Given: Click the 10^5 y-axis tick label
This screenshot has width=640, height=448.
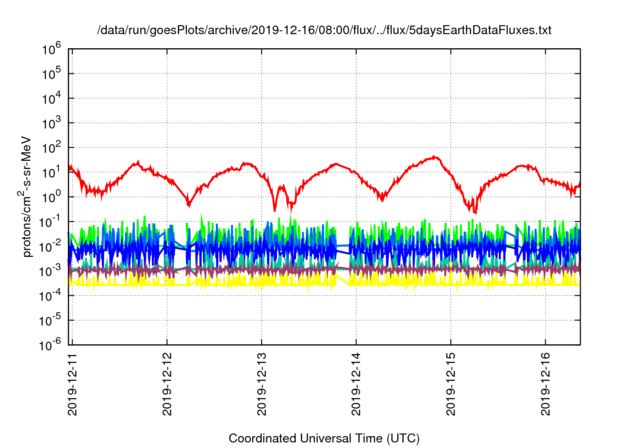Looking at the screenshot, I should tap(51, 74).
